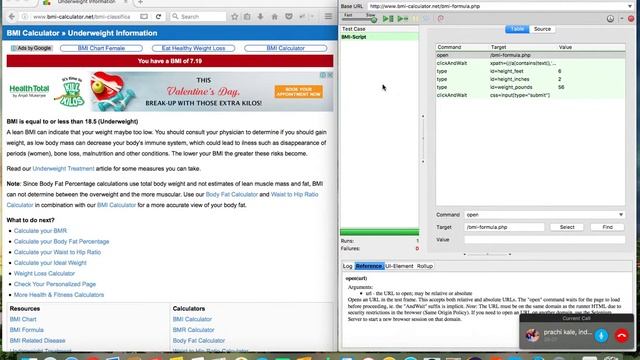The height and width of the screenshot is (360, 640).
Task: Go back in the Firefox browser
Action: (x=11, y=17)
